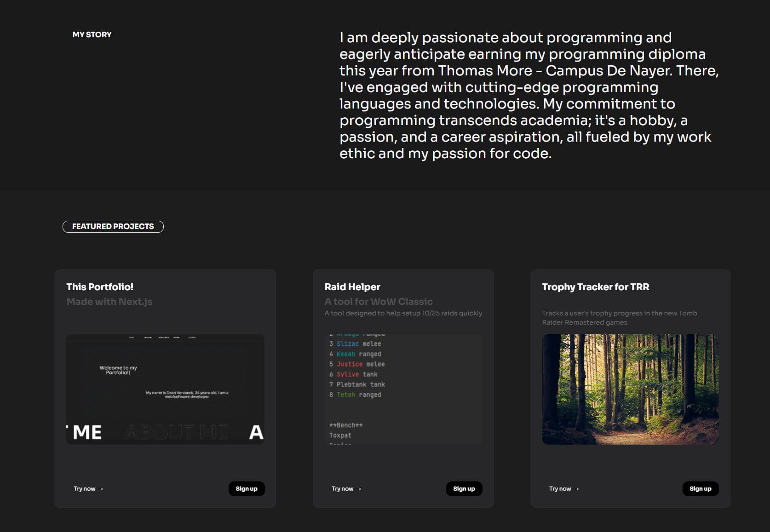Click 'Keeah ranged' row in roster preview
Screen dimensions: 770x532
tap(355, 354)
